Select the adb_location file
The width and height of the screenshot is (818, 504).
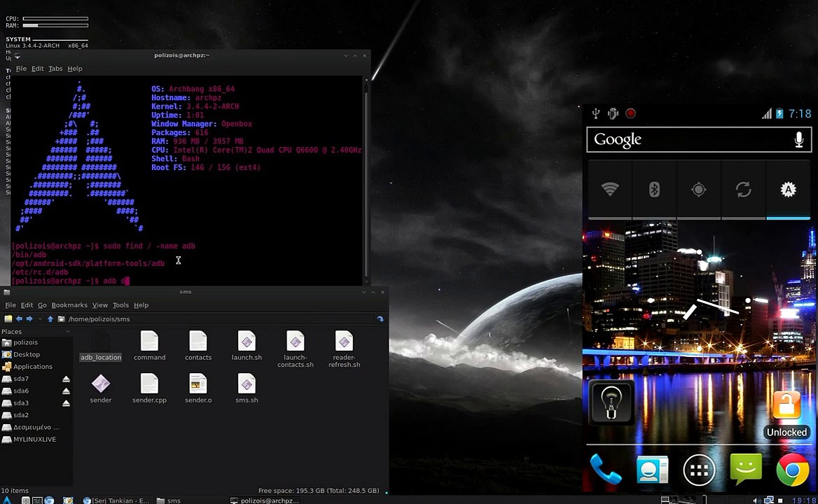click(x=101, y=346)
